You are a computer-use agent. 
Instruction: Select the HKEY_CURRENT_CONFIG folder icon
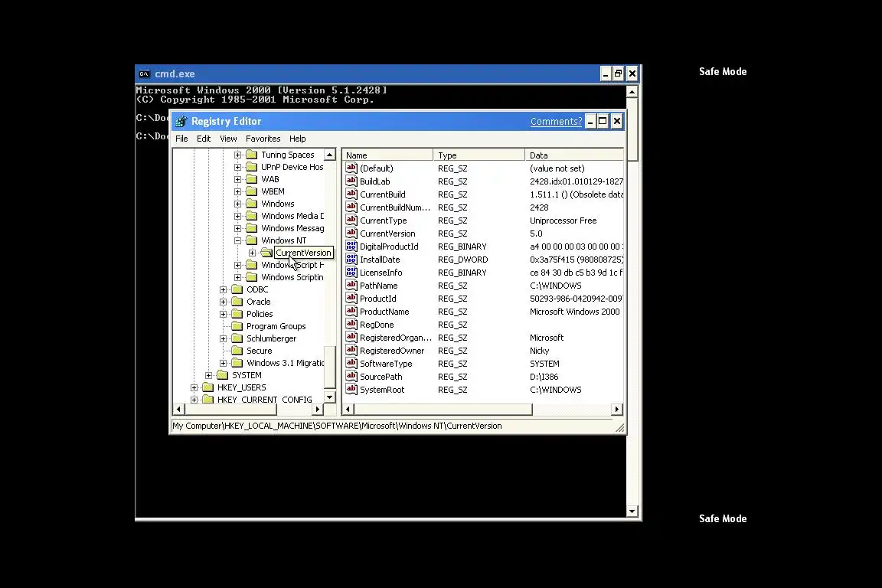[207, 400]
